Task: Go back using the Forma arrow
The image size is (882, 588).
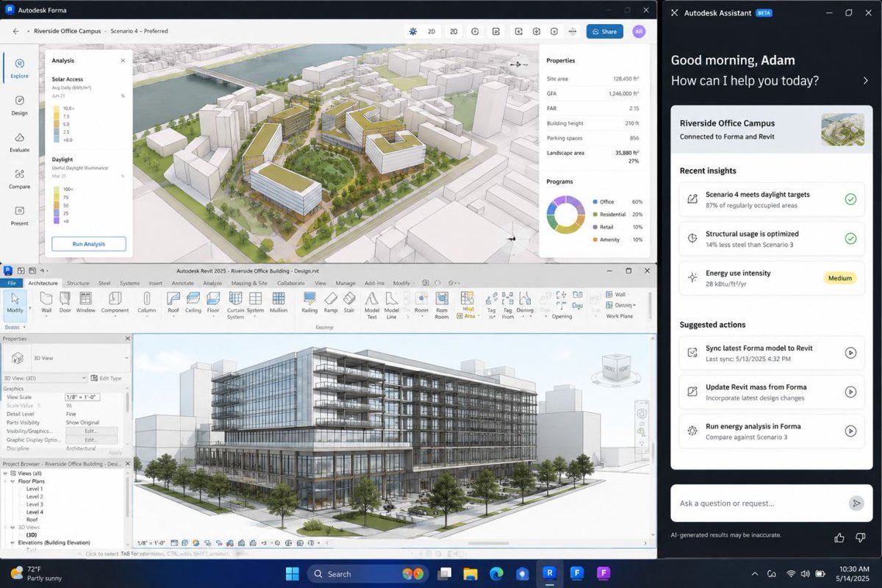Action: click(16, 32)
